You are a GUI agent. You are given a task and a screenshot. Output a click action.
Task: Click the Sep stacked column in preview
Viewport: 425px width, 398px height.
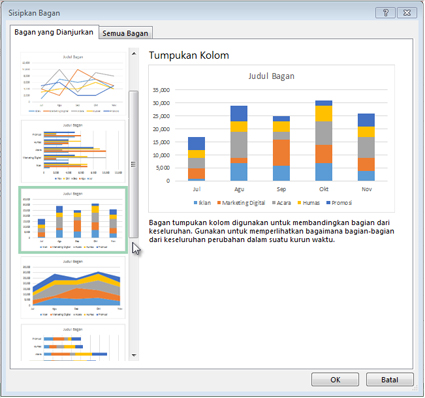point(281,149)
